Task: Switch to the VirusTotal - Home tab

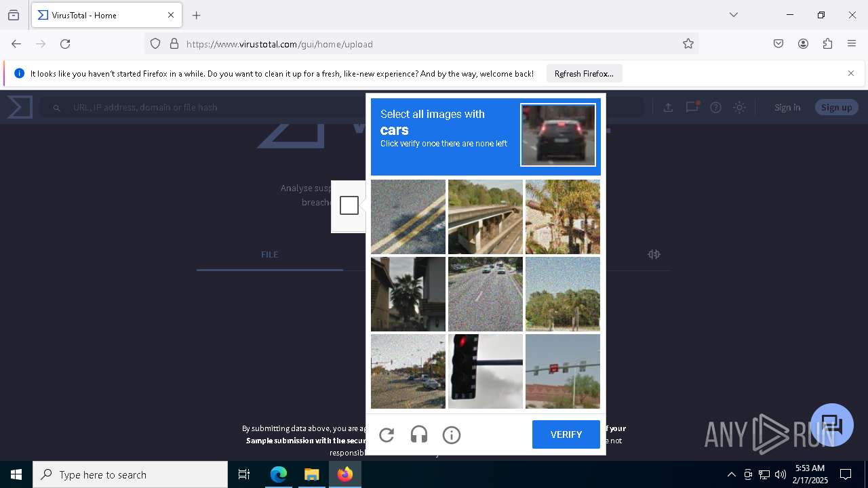Action: pos(106,15)
